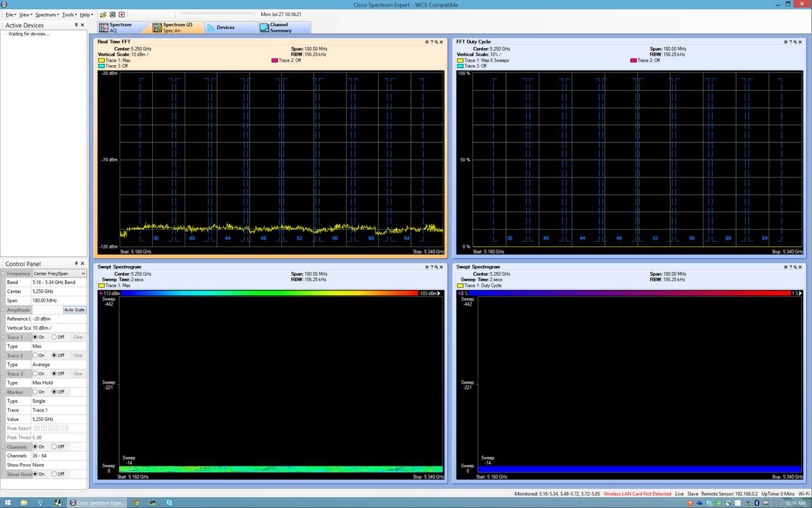
Task: Pause the FFT Duty Cycle plot
Action: (785, 42)
